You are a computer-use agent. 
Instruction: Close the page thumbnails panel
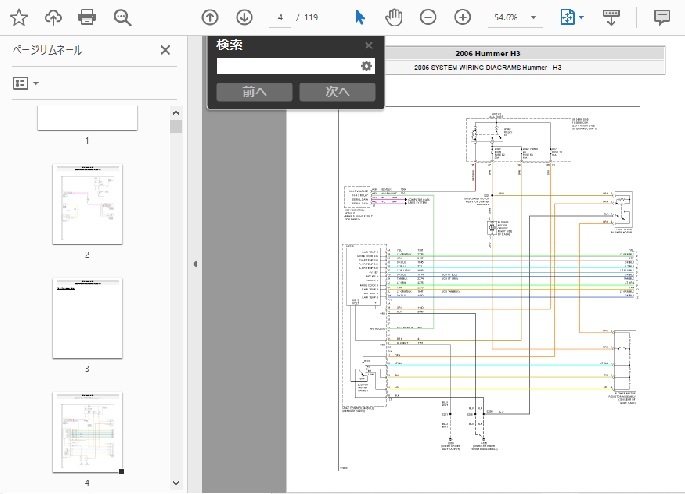pos(165,50)
